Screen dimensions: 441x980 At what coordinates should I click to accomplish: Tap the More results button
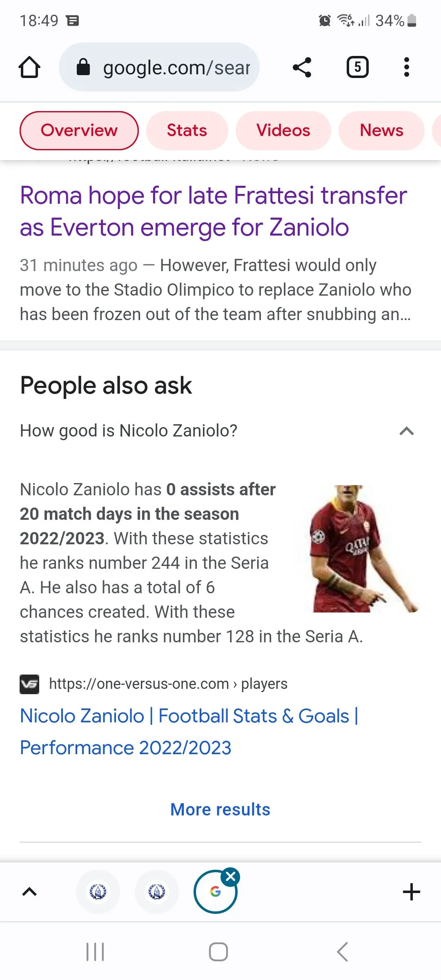tap(220, 809)
